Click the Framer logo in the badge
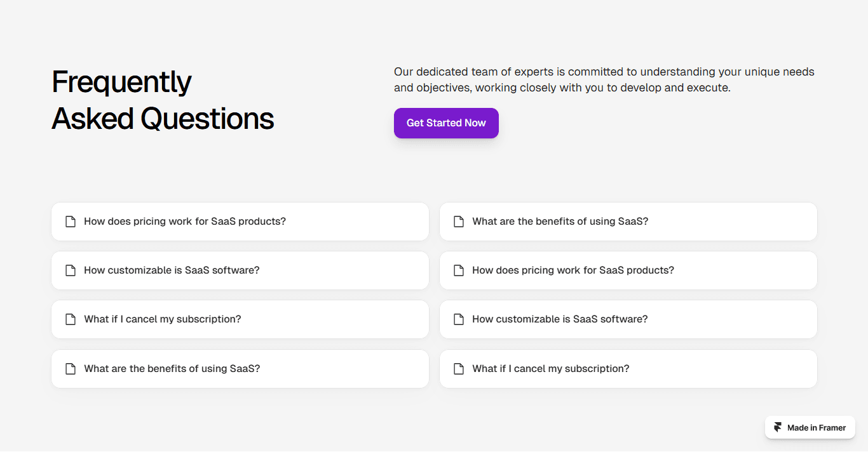The height and width of the screenshot is (452, 868). (x=778, y=428)
